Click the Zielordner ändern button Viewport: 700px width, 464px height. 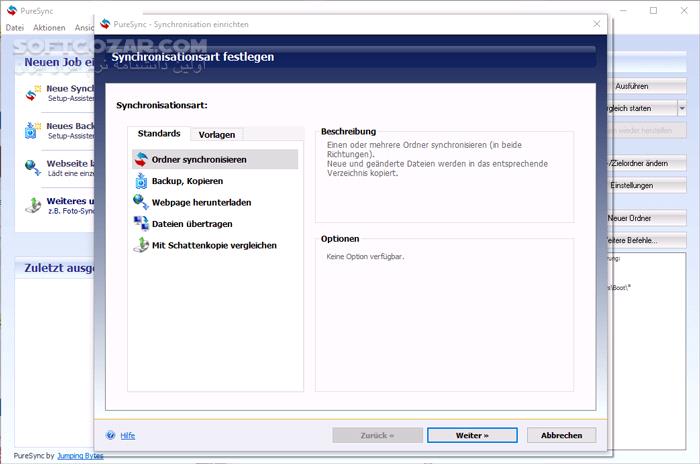click(647, 163)
